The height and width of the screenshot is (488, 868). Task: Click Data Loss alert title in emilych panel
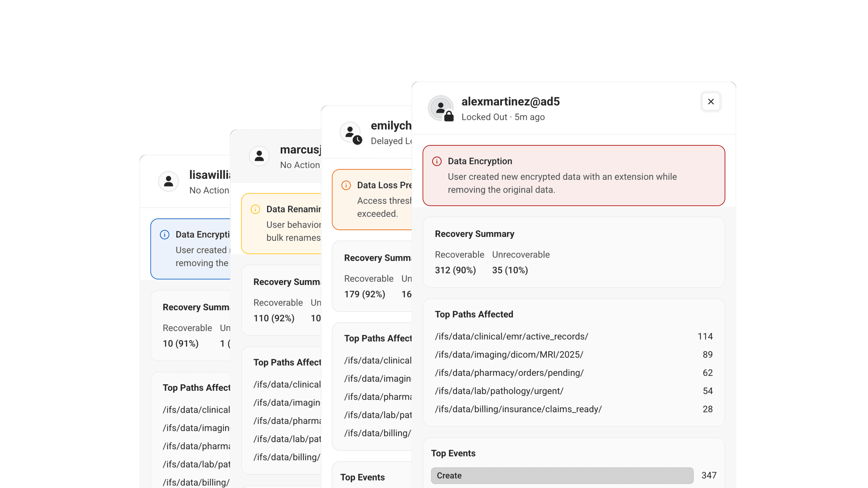point(384,185)
